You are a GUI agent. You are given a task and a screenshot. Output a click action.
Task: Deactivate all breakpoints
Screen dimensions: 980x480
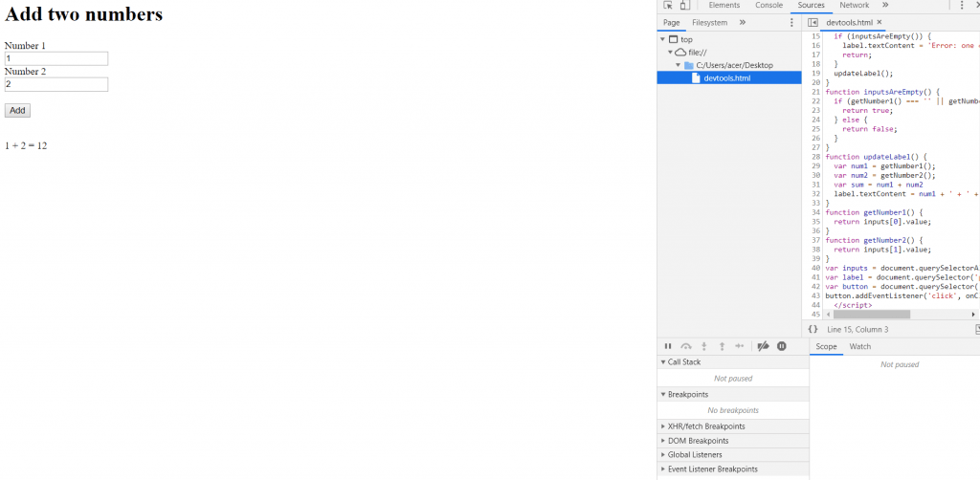click(x=763, y=346)
